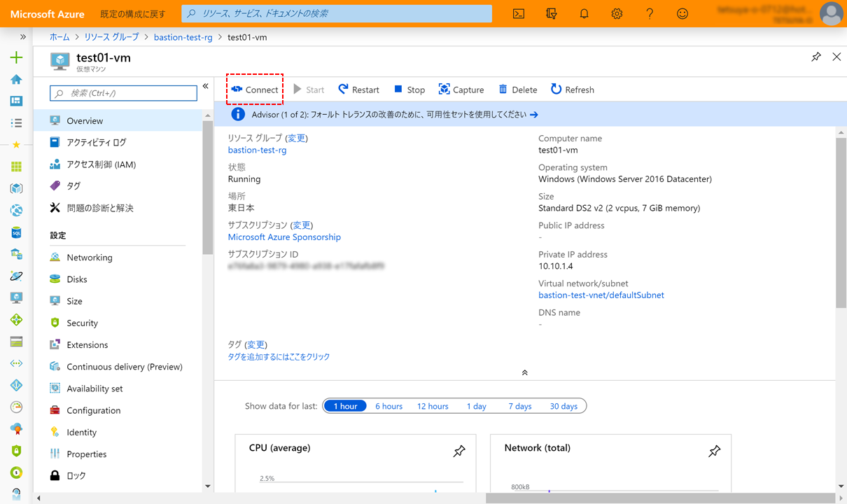Image resolution: width=847 pixels, height=504 pixels.
Task: Delete the virtual machine
Action: coord(518,90)
